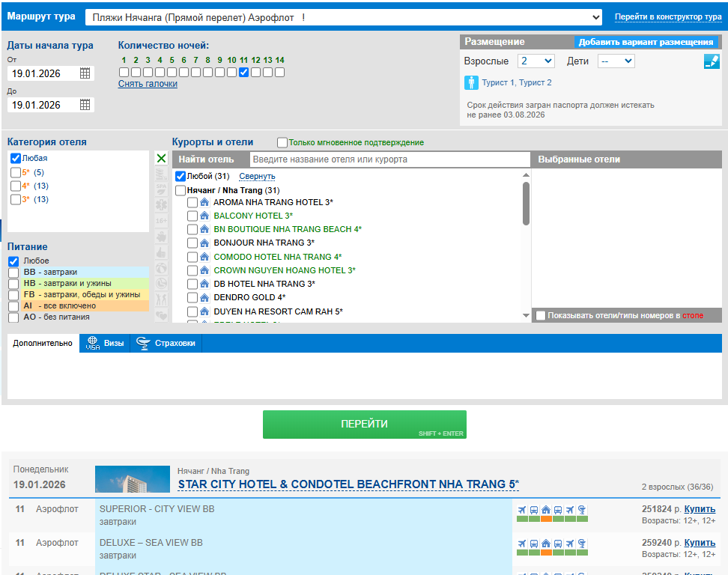The width and height of the screenshot is (728, 575).
Task: Click the 16+ adults-only filter icon
Action: [161, 221]
